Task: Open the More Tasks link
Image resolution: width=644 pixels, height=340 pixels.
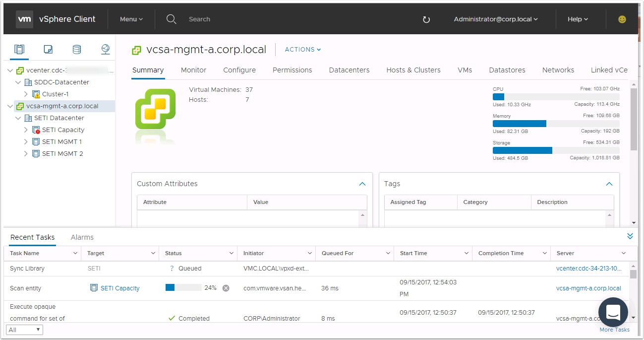Action: click(615, 330)
